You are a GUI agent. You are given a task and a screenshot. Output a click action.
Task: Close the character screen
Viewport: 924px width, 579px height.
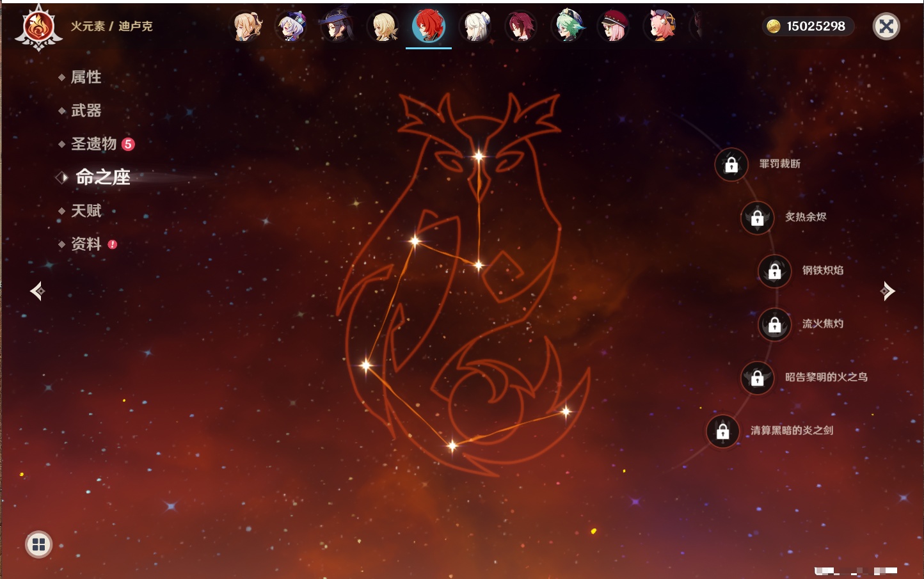tap(886, 26)
